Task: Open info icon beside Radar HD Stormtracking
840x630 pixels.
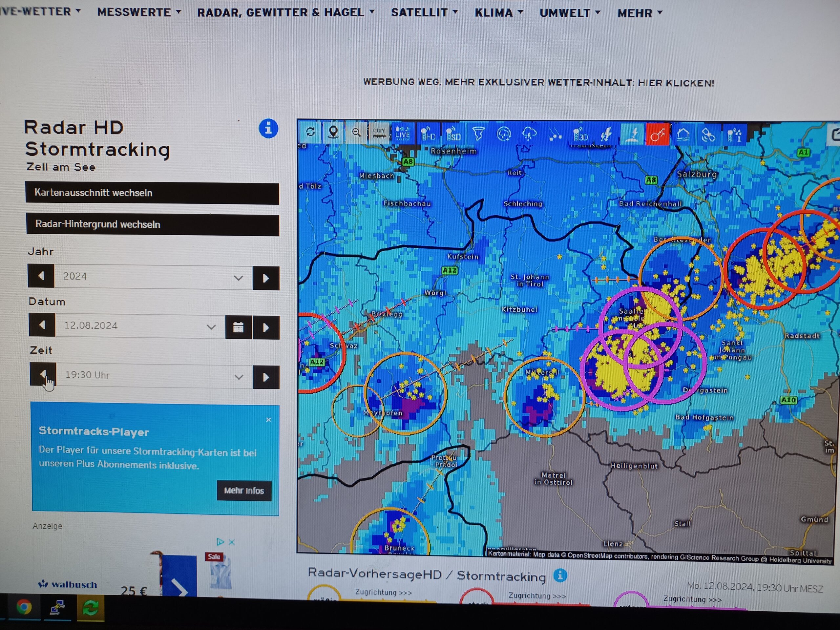Action: [268, 128]
